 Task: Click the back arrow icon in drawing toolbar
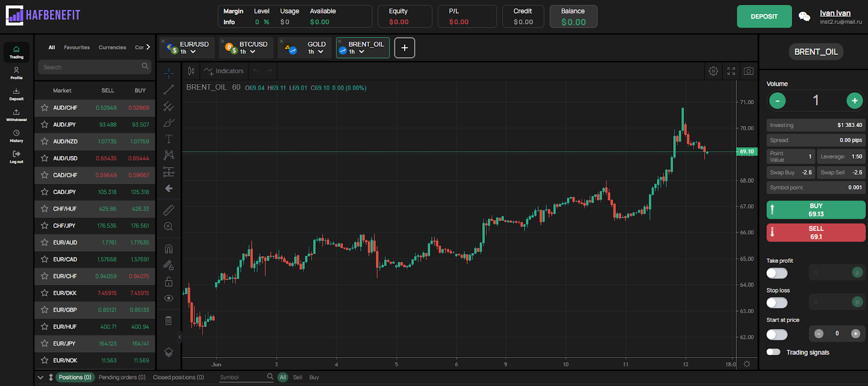[169, 188]
